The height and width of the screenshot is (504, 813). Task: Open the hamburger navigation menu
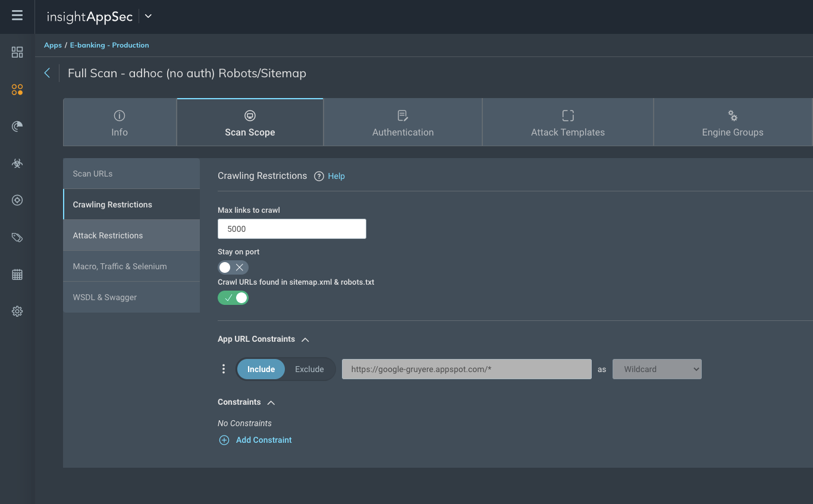(x=17, y=16)
